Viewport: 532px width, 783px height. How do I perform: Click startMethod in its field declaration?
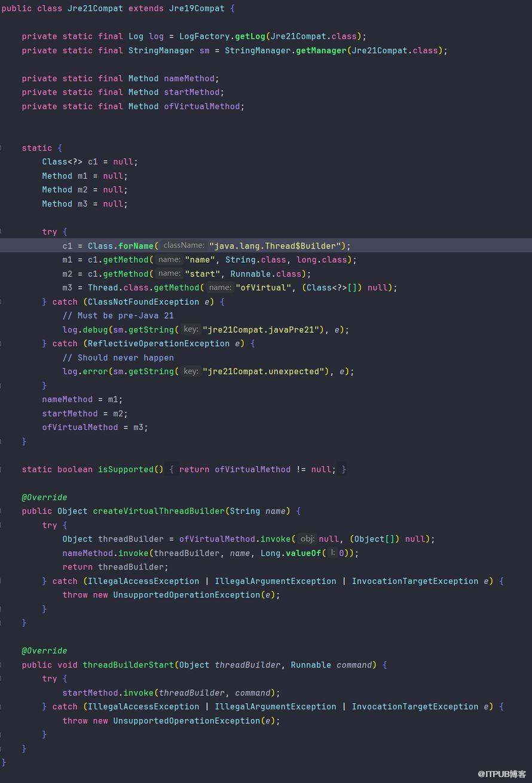pos(192,92)
